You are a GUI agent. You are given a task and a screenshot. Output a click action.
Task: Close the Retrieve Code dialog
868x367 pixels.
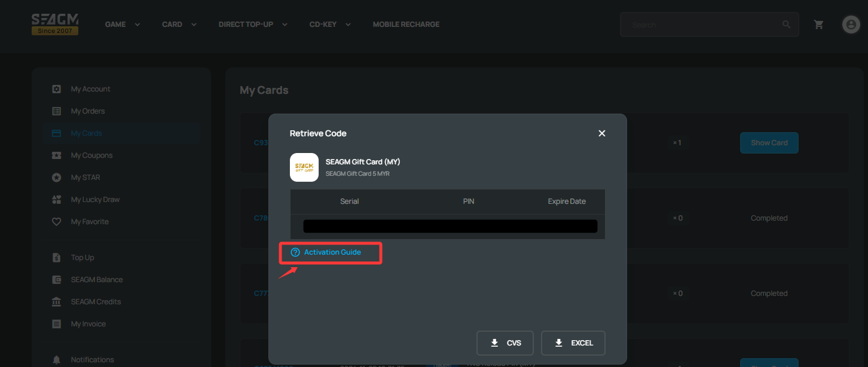click(602, 133)
